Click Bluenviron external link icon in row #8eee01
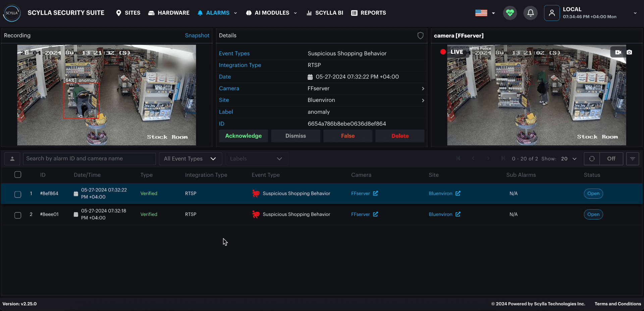Viewport: 644px width, 311px height. [x=458, y=214]
